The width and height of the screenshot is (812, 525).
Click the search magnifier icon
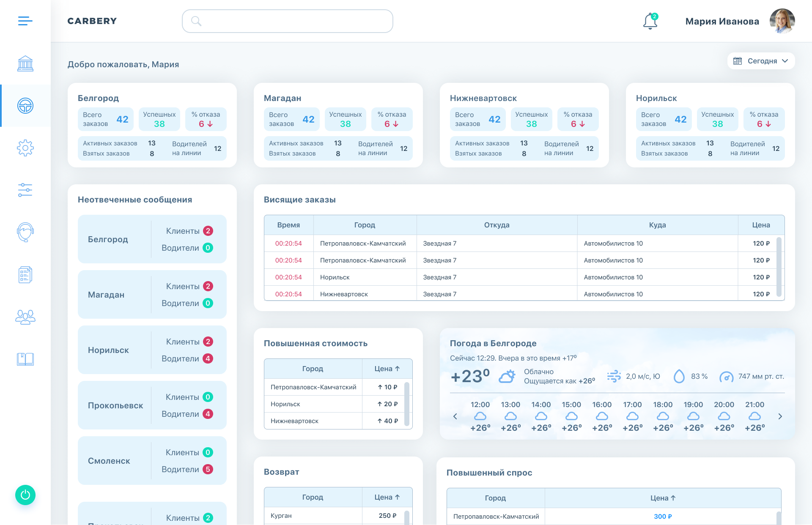[x=196, y=21]
